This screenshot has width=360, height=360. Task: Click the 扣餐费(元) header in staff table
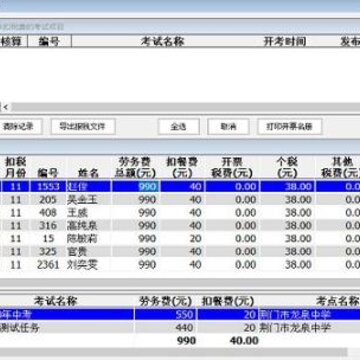click(x=182, y=167)
